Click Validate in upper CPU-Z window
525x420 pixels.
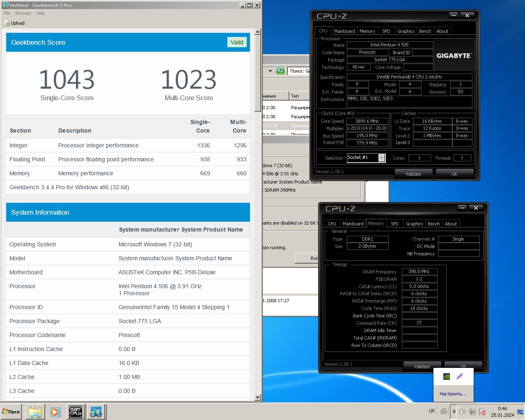(x=413, y=174)
